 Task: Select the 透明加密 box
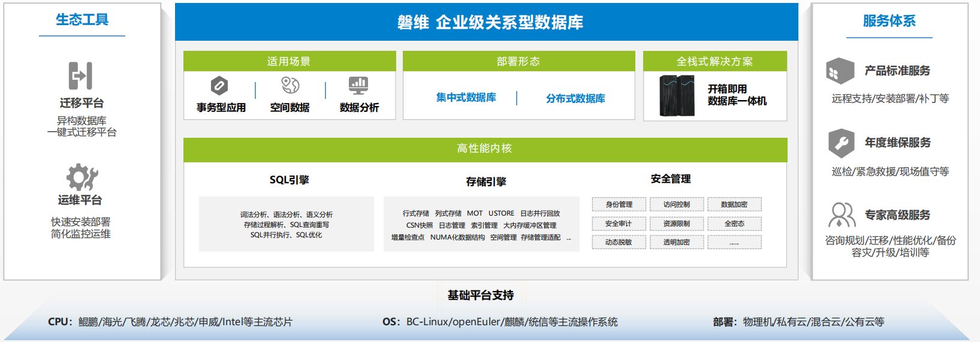677,242
